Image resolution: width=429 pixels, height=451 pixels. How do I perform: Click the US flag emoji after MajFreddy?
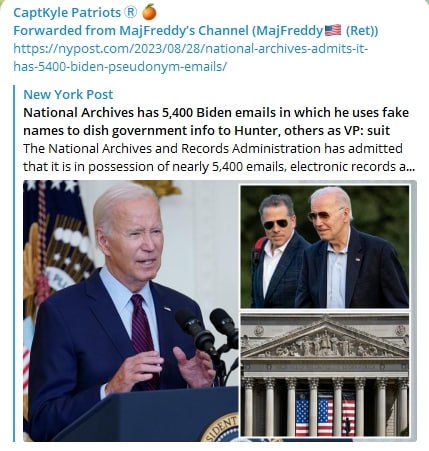coord(333,30)
